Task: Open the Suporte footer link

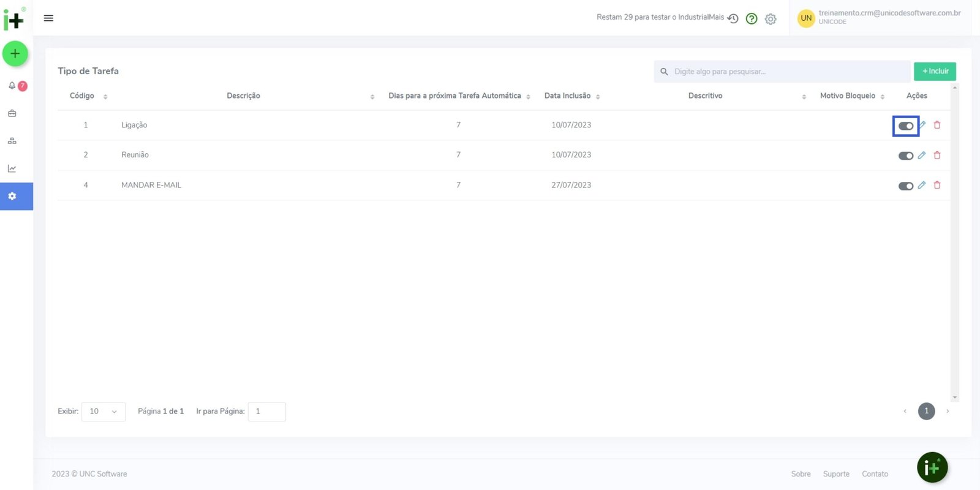Action: tap(836, 474)
